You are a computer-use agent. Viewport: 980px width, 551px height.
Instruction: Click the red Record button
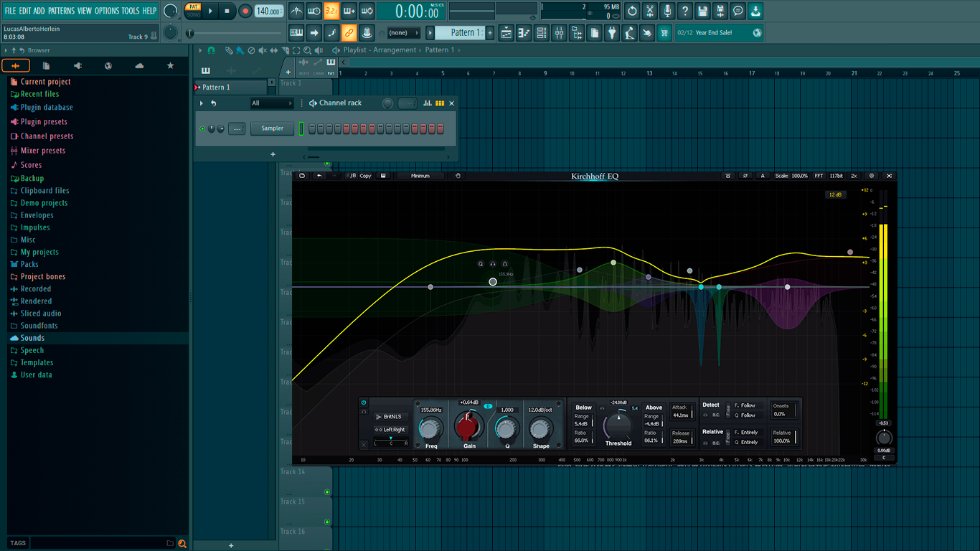pos(245,11)
